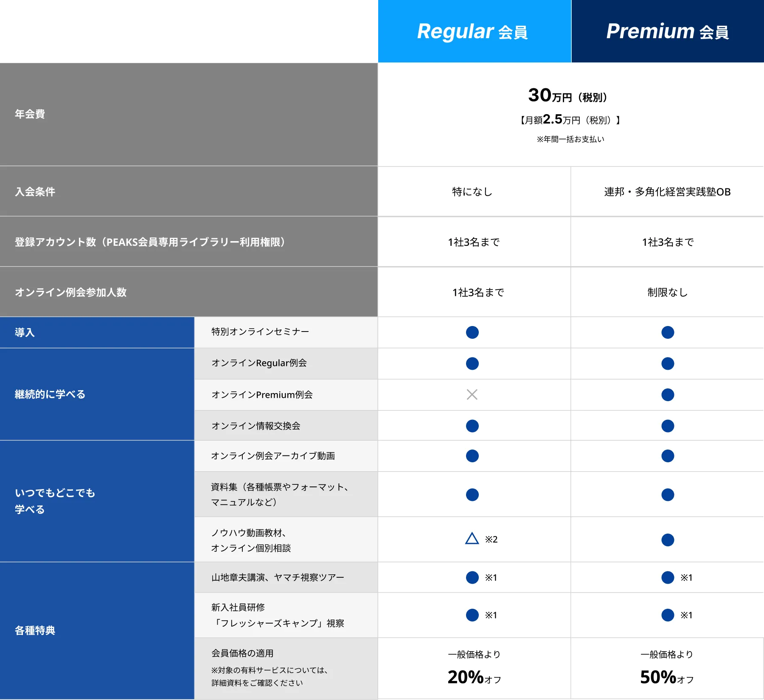This screenshot has width=764, height=700.
Task: Click Premium's blue dot for 新入社員研修 row
Action: (668, 615)
